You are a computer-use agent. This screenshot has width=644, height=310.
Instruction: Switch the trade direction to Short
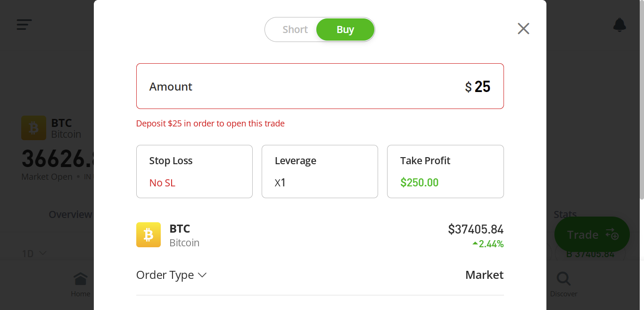click(295, 29)
